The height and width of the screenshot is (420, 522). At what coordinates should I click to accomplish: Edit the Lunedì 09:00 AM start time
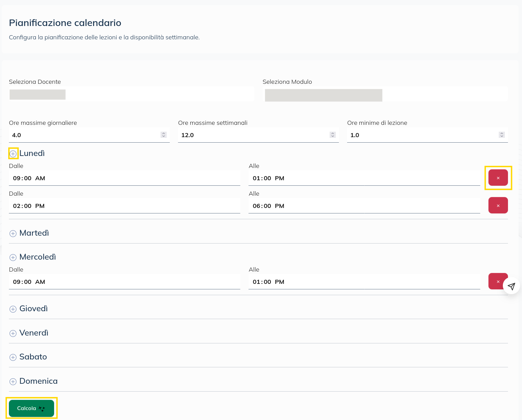click(124, 178)
